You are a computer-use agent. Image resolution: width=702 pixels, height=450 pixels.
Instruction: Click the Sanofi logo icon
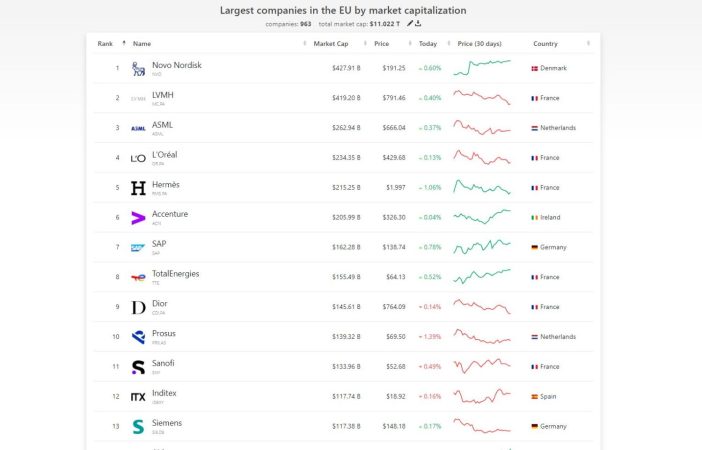138,367
